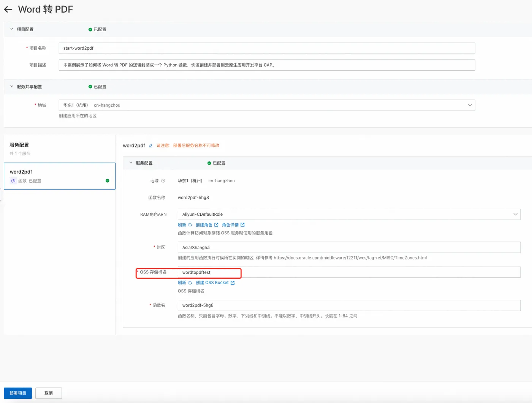
Task: Click the 部署项目 button
Action: coord(18,393)
